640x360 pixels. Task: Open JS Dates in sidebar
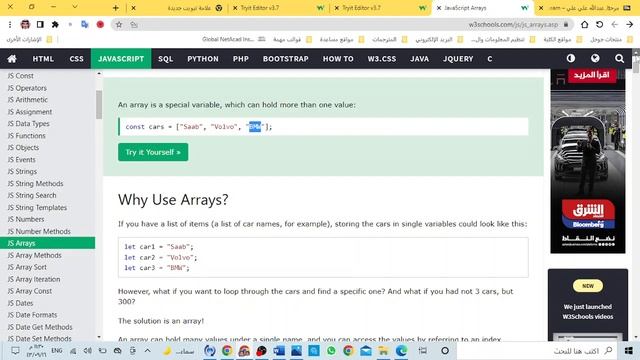[20, 303]
